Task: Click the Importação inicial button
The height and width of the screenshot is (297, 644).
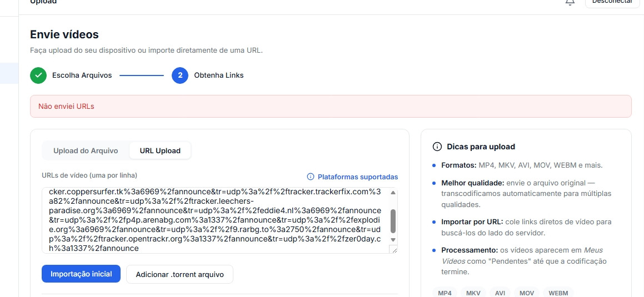Action: (81, 274)
